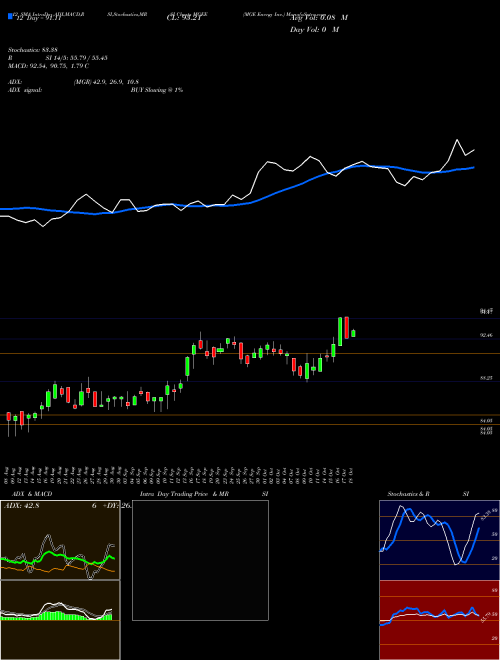Click the 'Stochastics & R' panel title
500x660 pixels.
click(409, 494)
